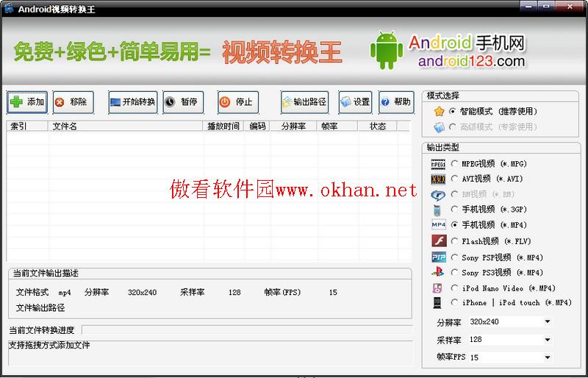Minimize the Android视频转换王 window

point(528,6)
